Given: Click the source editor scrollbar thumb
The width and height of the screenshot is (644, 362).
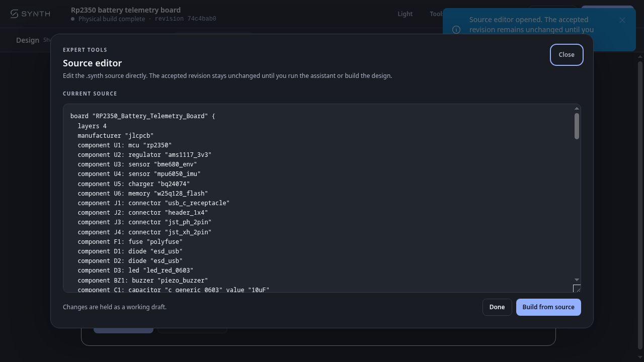Looking at the screenshot, I should coord(577,126).
